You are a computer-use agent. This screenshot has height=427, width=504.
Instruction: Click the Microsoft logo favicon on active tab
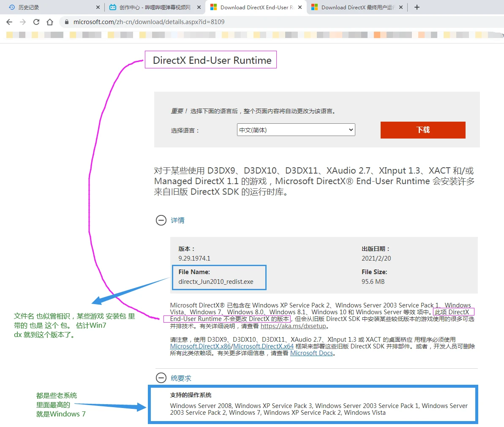coord(213,7)
